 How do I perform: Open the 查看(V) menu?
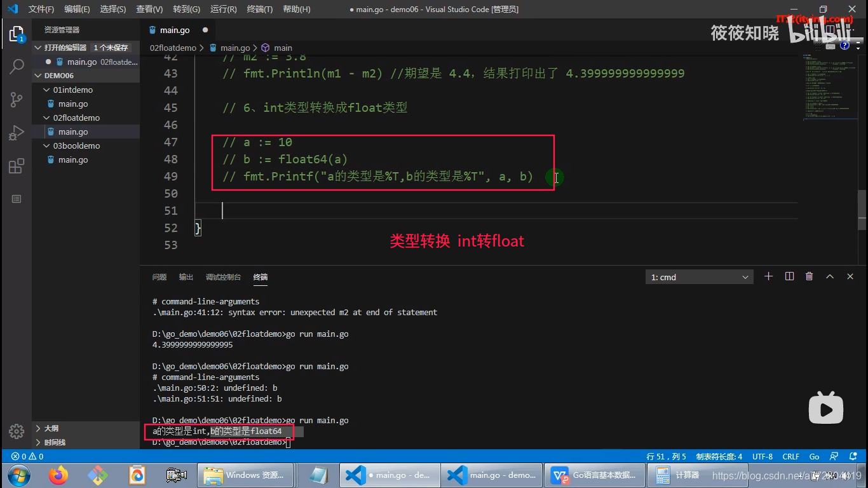point(149,9)
